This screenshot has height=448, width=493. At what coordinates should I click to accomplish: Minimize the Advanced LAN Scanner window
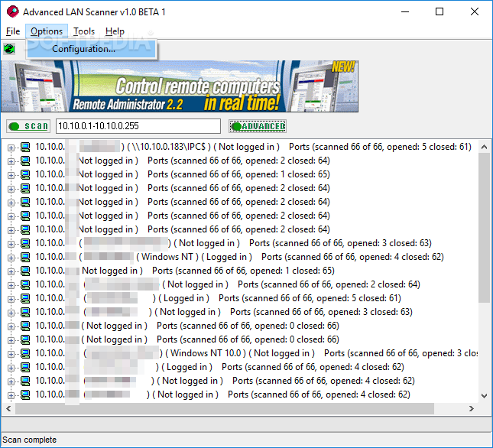(405, 12)
